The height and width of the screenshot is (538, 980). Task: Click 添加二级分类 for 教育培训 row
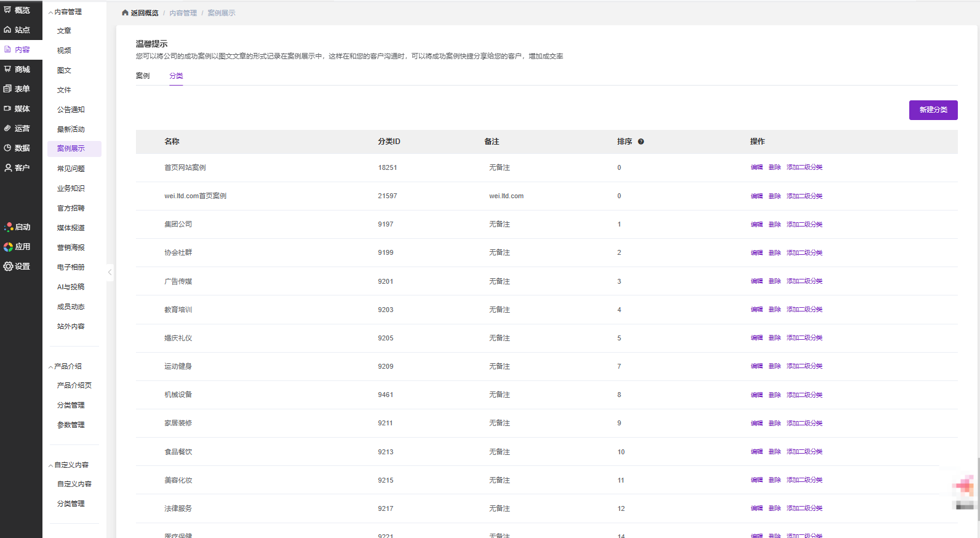click(804, 310)
